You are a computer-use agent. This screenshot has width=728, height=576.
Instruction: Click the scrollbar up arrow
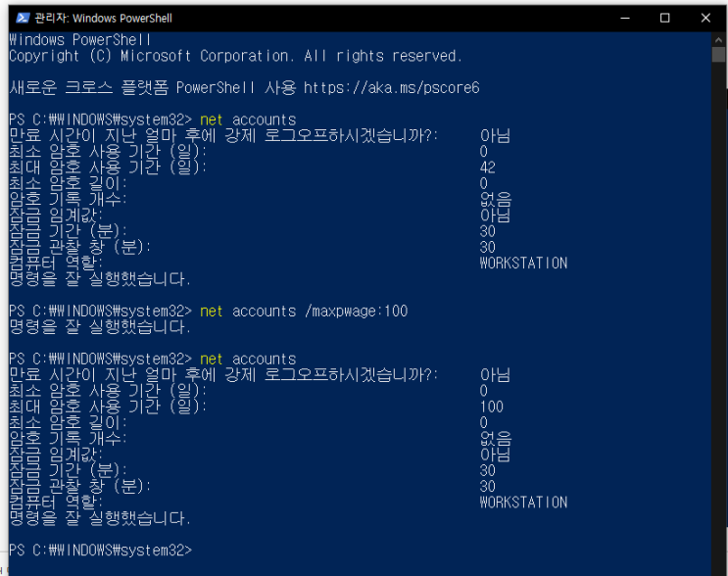[717, 40]
